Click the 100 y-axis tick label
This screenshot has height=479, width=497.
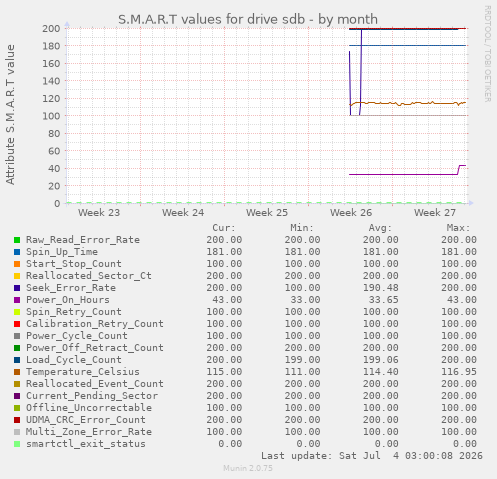pyautogui.click(x=51, y=116)
